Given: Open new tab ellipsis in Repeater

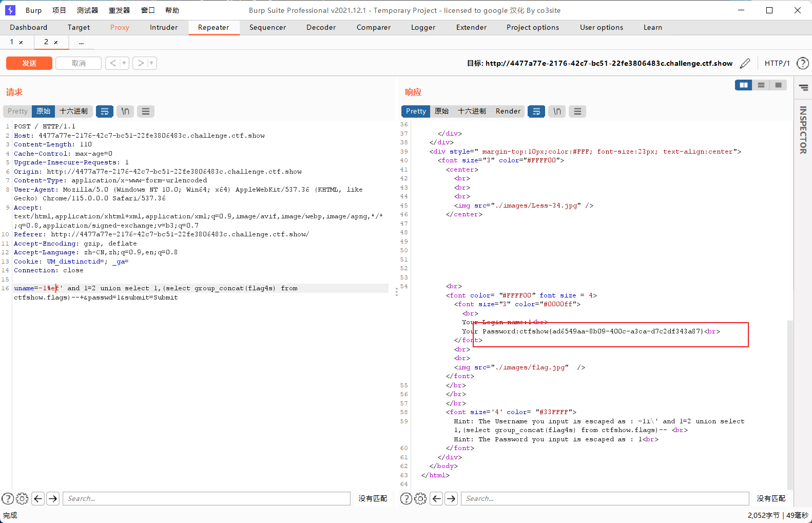Looking at the screenshot, I should (81, 42).
